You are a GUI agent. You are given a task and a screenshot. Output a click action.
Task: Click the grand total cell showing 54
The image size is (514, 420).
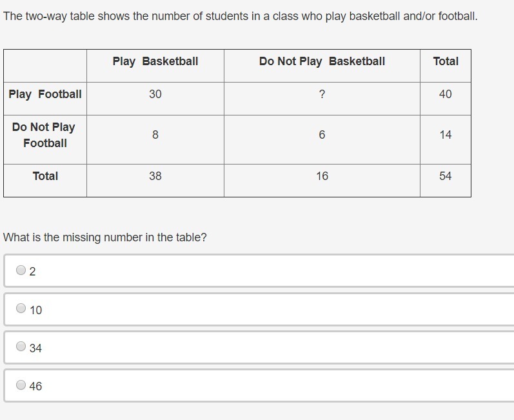point(446,176)
